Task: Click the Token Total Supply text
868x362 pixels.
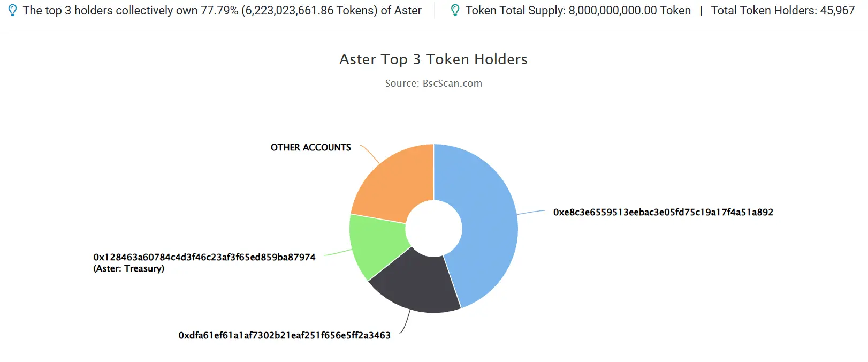Action: click(578, 10)
